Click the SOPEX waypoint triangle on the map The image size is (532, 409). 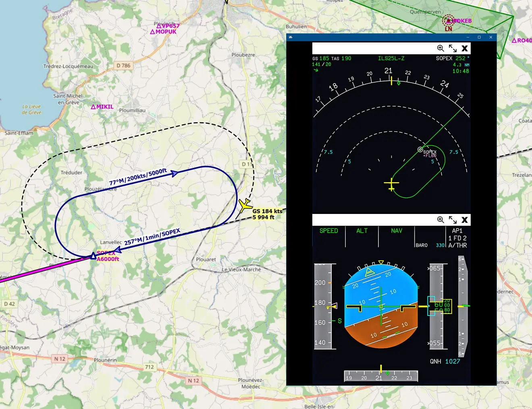[x=94, y=255]
